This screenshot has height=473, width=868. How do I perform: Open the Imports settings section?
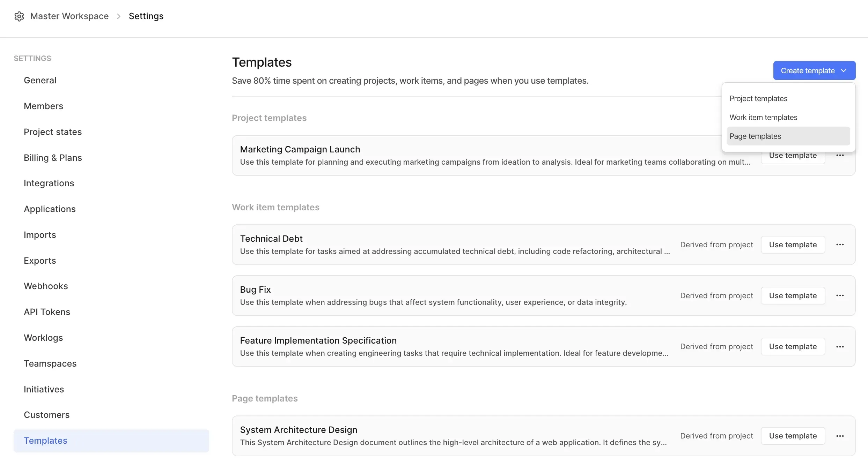39,235
